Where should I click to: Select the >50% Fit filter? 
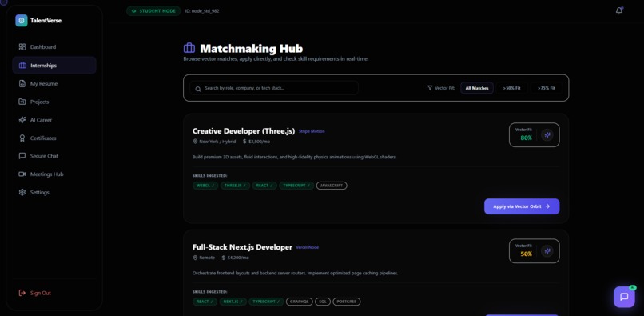coord(511,88)
